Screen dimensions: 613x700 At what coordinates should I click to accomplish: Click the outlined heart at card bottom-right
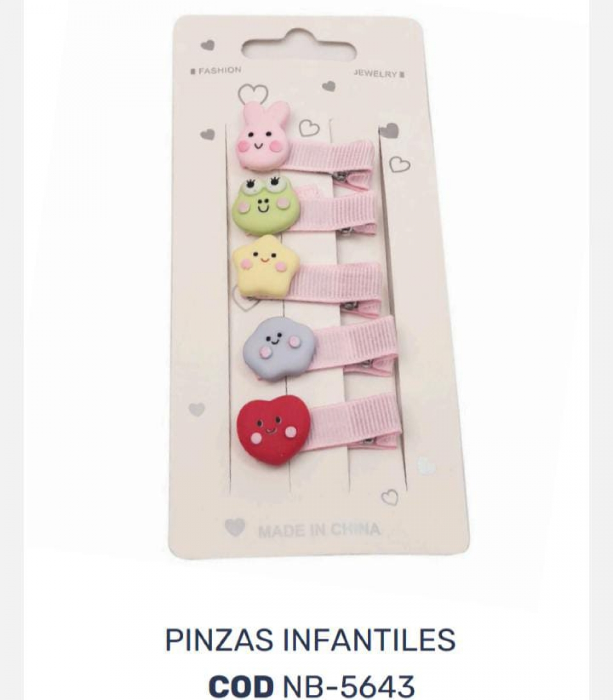[390, 497]
